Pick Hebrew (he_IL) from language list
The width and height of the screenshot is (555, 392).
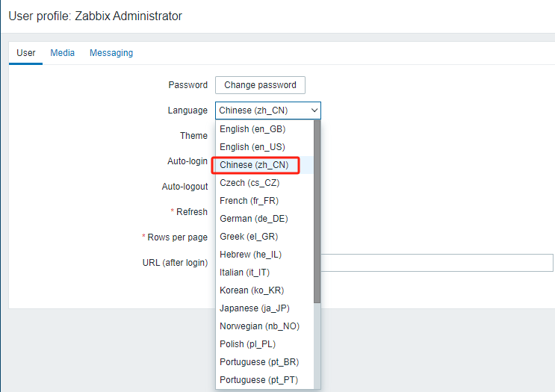(x=250, y=255)
